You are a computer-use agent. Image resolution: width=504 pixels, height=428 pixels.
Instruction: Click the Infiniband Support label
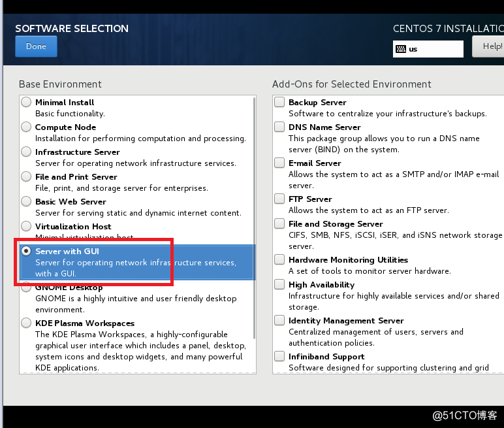point(326,357)
